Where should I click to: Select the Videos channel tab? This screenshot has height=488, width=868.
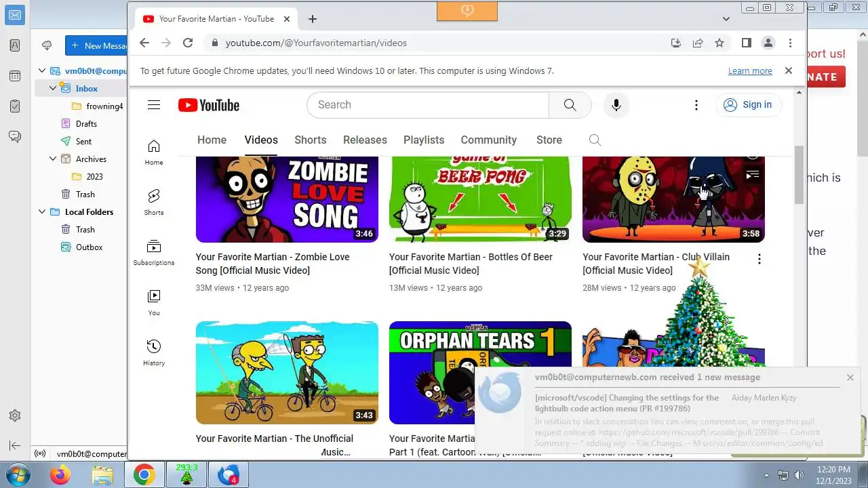pyautogui.click(x=261, y=140)
